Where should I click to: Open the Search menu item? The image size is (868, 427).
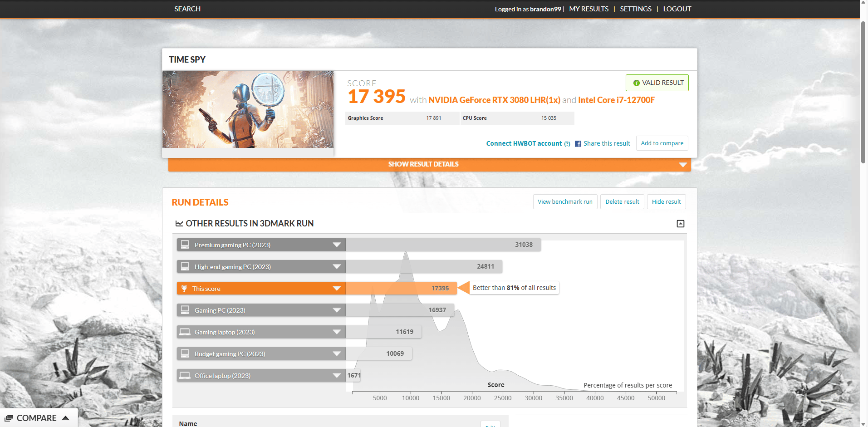[187, 9]
